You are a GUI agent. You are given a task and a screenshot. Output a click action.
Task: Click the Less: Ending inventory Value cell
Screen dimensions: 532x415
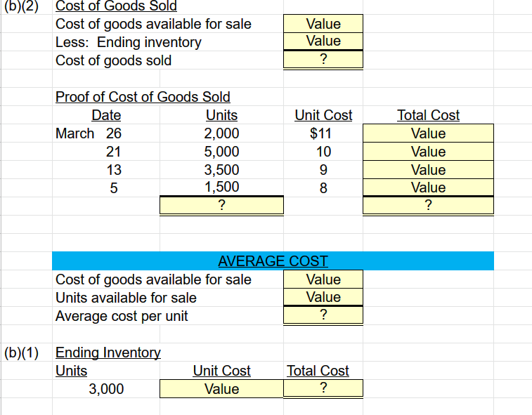click(x=323, y=41)
